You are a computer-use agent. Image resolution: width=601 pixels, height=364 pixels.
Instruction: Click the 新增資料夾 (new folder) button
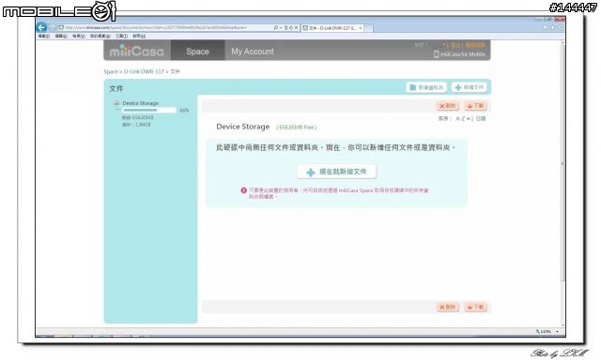(426, 87)
